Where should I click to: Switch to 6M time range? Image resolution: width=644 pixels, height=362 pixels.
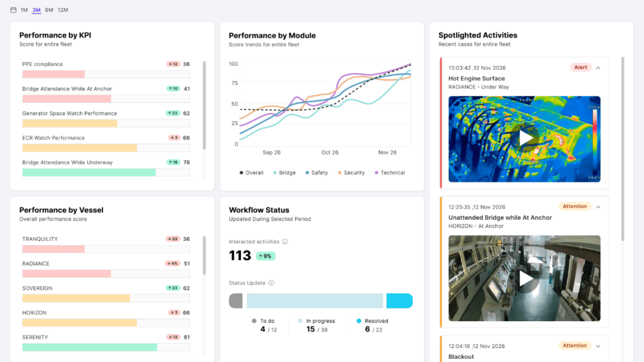tap(49, 10)
